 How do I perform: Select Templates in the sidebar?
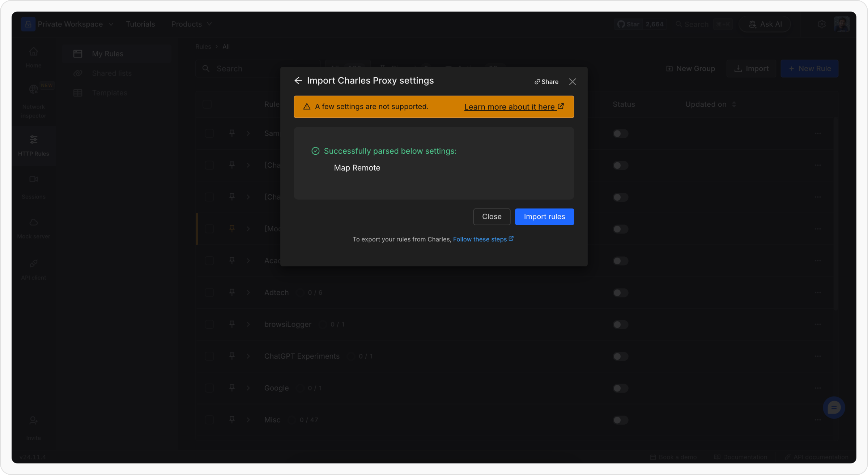pos(109,93)
